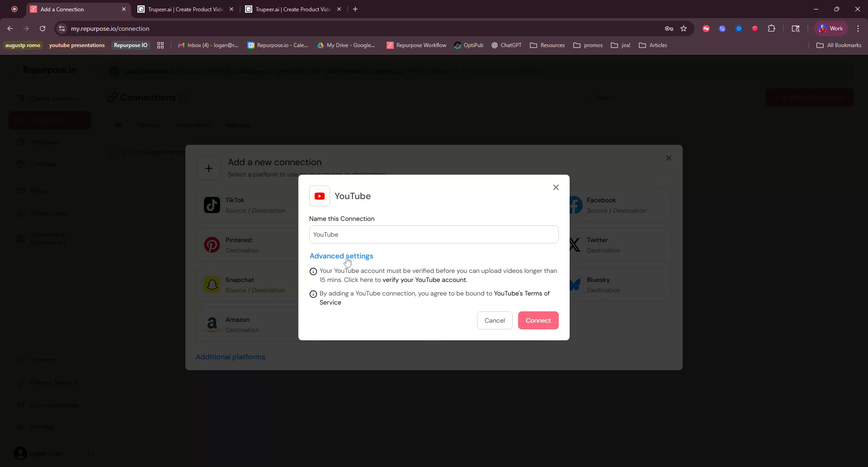
Task: Click the info icon beside Connections heading
Action: tap(183, 98)
